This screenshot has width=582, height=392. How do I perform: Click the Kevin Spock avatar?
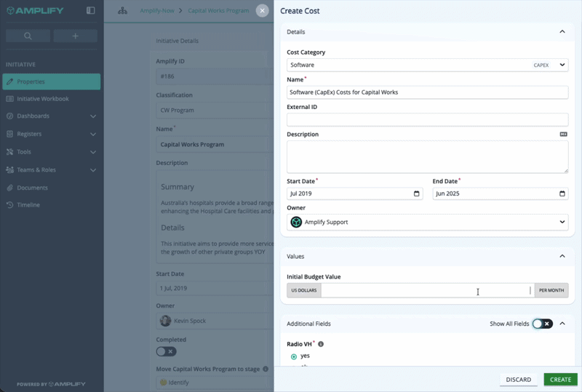(165, 320)
